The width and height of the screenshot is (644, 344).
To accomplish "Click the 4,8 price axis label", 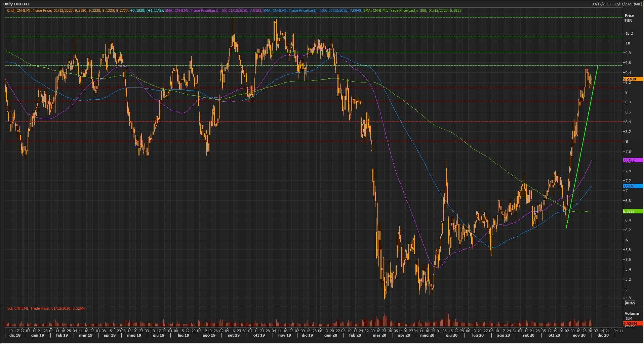I will (x=628, y=298).
